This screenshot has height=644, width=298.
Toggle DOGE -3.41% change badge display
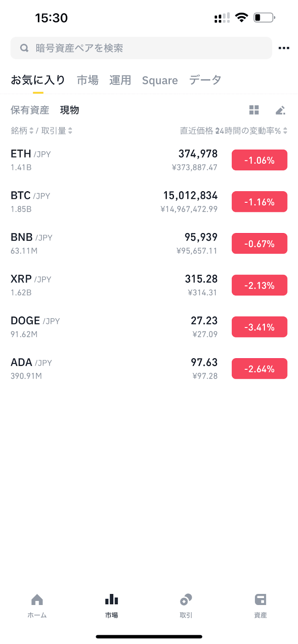point(259,327)
